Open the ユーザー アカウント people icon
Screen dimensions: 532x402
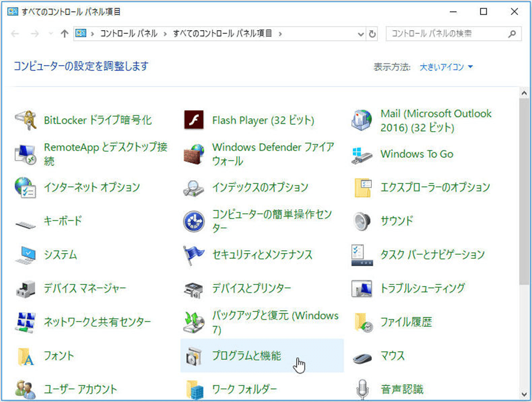(x=25, y=390)
